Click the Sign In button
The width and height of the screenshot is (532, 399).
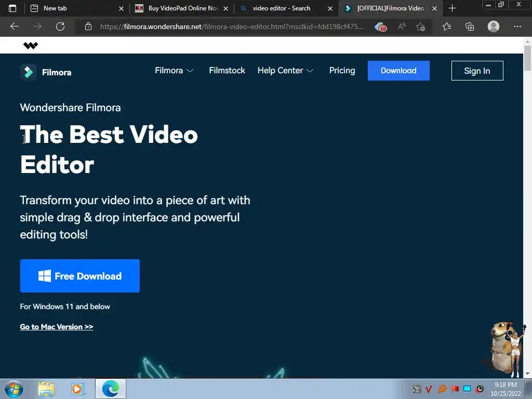(x=477, y=71)
